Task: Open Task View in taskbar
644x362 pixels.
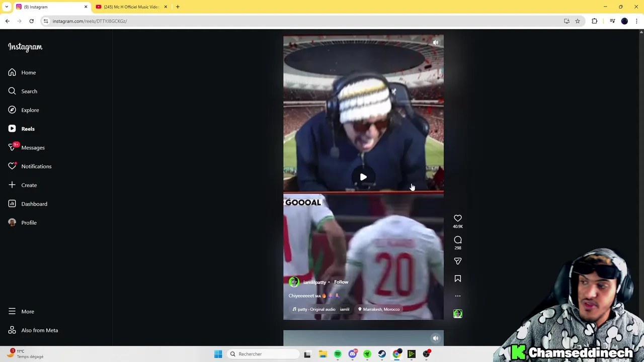Action: click(307, 354)
